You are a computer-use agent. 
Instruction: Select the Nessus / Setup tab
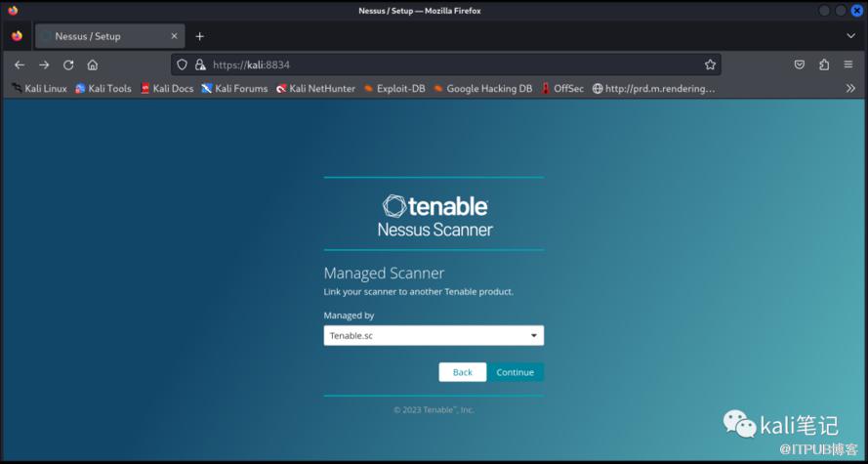(x=109, y=36)
